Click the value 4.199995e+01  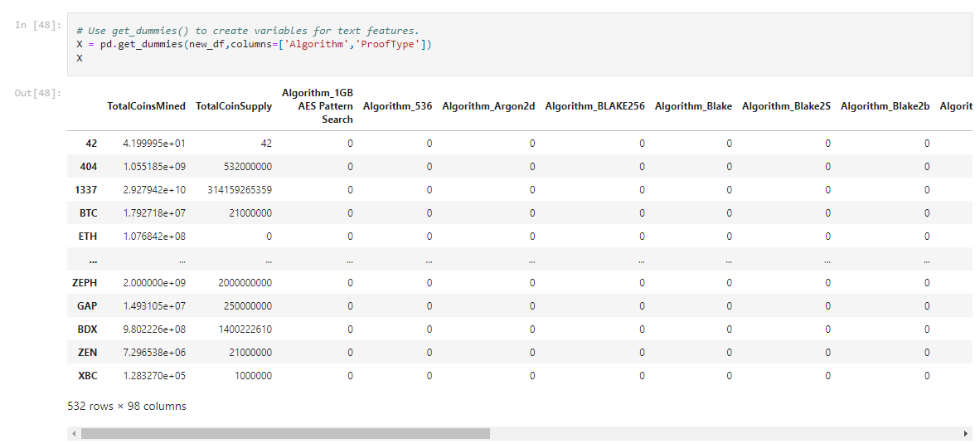point(154,144)
